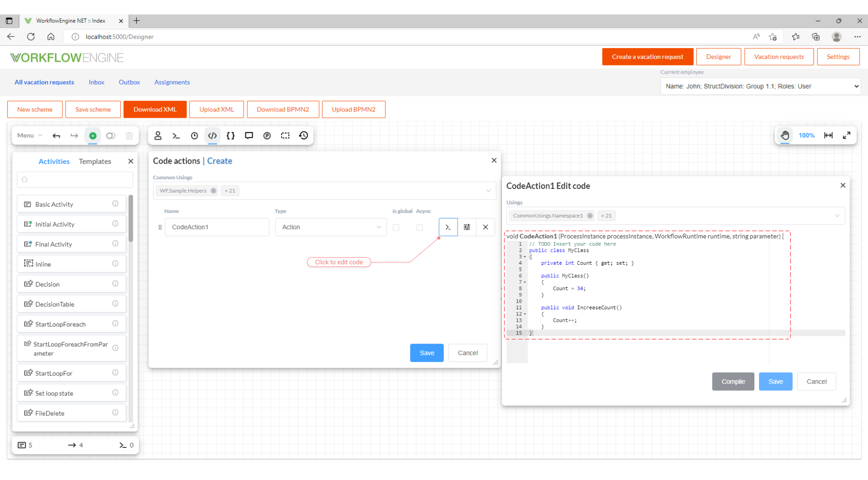
Task: Toggle the Async checkbox
Action: point(420,228)
